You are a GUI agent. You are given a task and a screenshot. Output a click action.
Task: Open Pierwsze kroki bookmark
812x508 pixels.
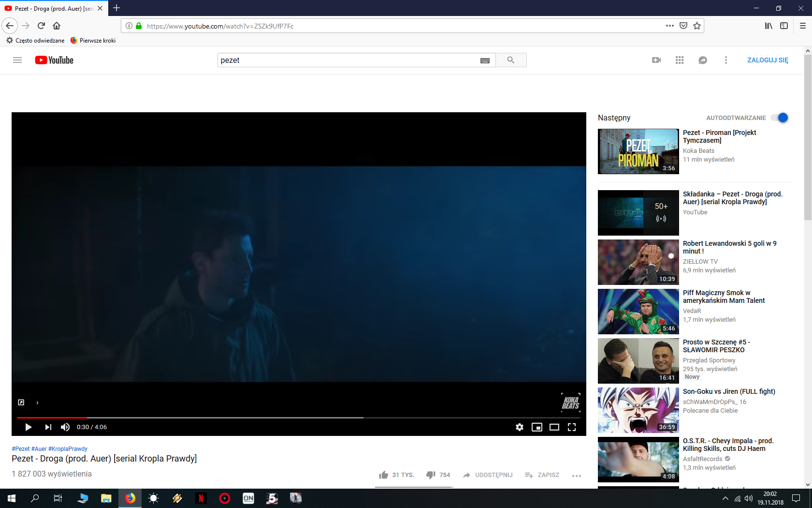[x=93, y=41]
